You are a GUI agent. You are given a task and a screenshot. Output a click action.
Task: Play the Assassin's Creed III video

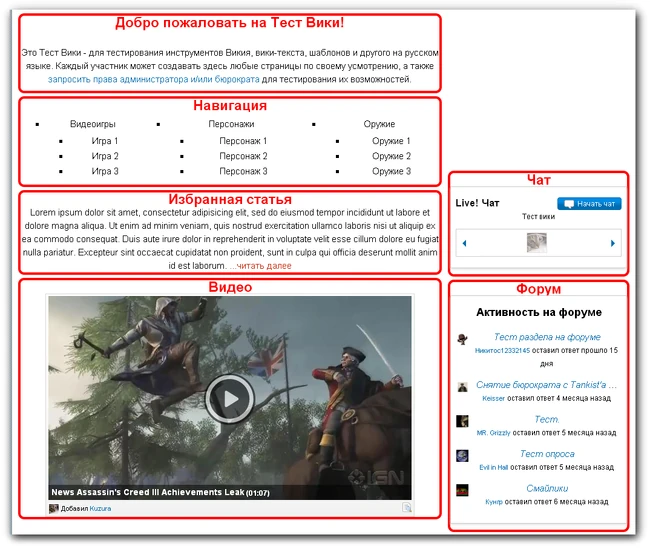(230, 399)
